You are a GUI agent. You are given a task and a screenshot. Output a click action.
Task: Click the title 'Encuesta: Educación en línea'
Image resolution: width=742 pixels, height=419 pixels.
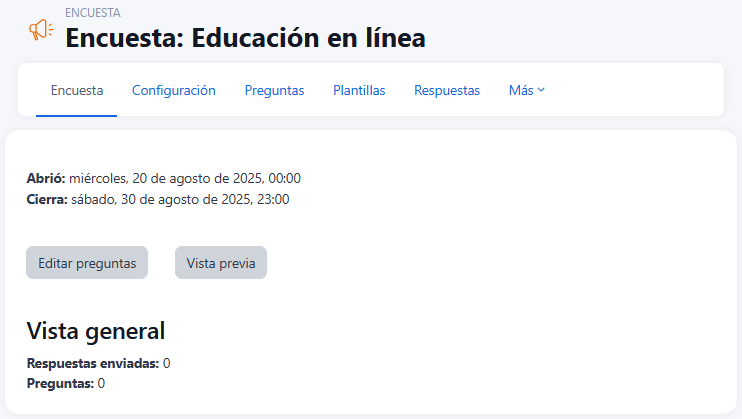coord(245,38)
